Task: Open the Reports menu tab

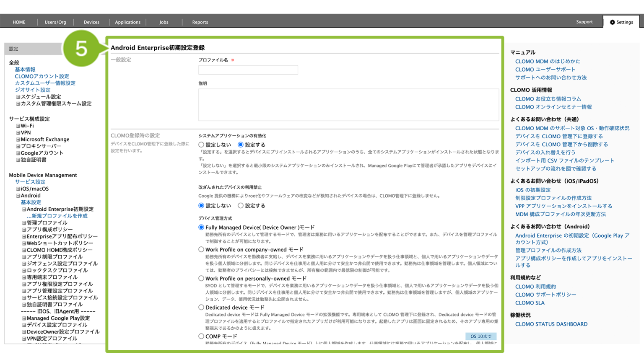Action: pyautogui.click(x=200, y=22)
